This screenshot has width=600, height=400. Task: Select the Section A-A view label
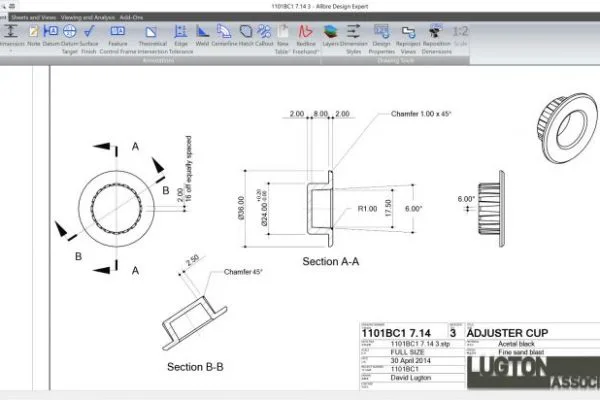pos(331,261)
